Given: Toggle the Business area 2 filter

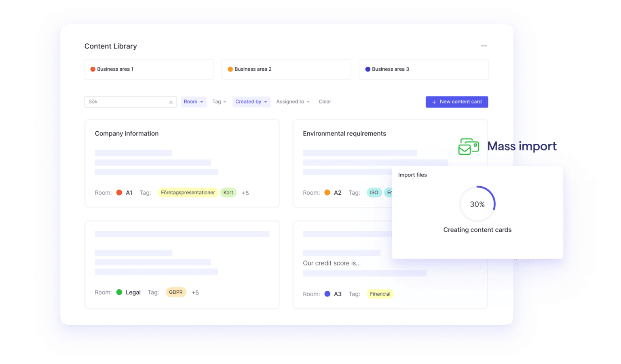Looking at the screenshot, I should (x=286, y=69).
